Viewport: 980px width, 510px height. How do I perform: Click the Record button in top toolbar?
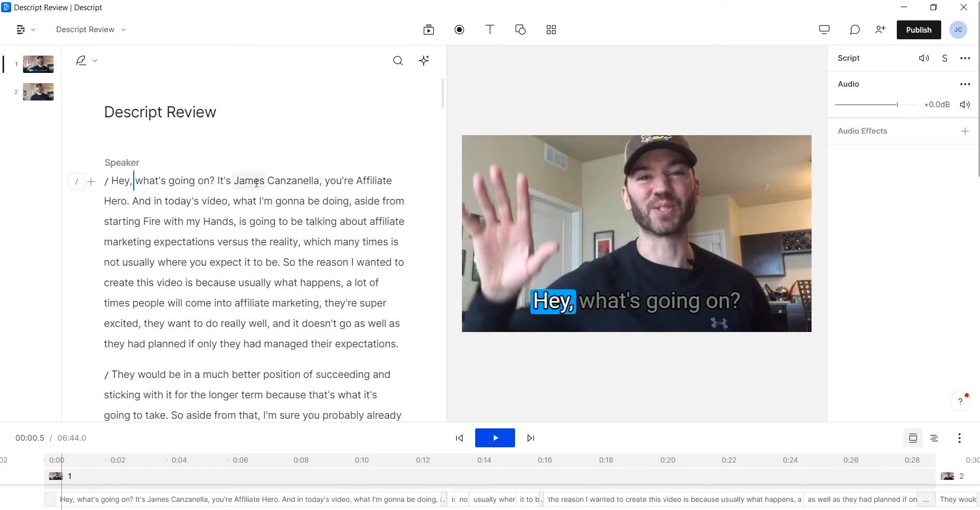click(459, 30)
